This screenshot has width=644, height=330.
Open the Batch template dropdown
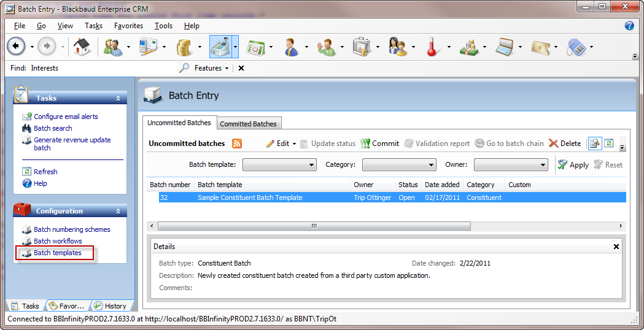[x=279, y=164]
